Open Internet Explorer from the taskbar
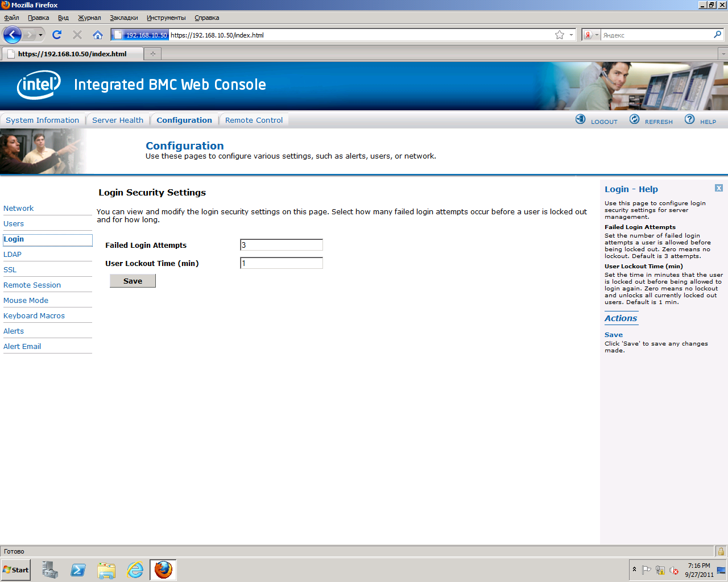This screenshot has width=728, height=582. pos(135,569)
